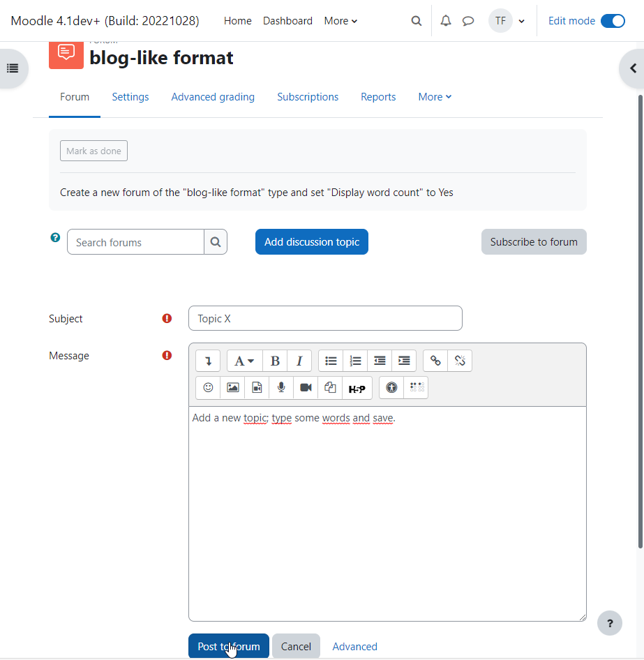The width and height of the screenshot is (644, 660).
Task: Expand the TF user menu dropdown
Action: coord(521,21)
